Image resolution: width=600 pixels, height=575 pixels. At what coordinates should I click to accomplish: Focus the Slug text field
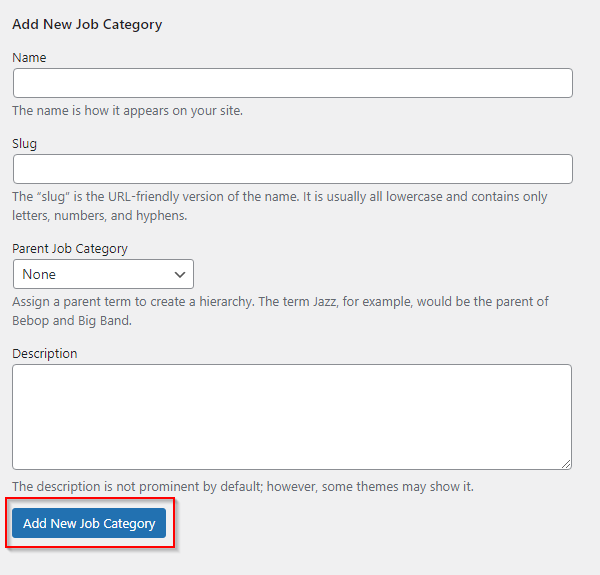coord(293,169)
